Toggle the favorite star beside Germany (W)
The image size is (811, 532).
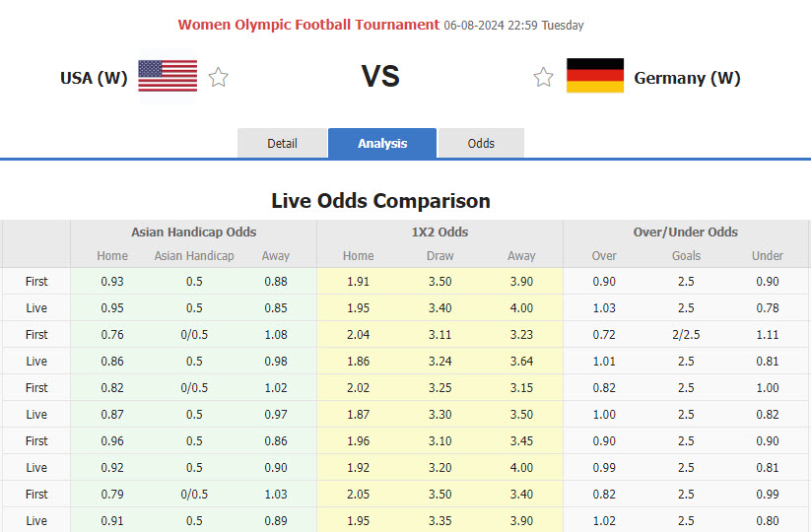pos(543,77)
